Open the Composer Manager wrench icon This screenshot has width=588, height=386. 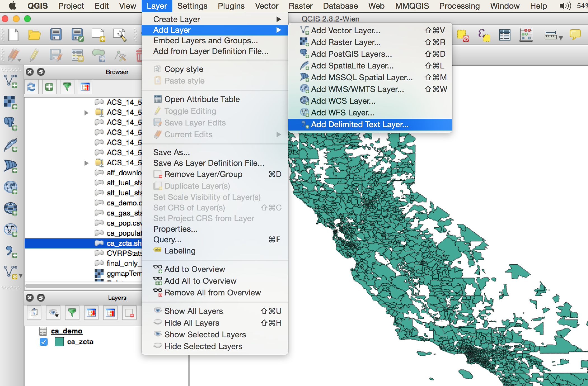(120, 35)
